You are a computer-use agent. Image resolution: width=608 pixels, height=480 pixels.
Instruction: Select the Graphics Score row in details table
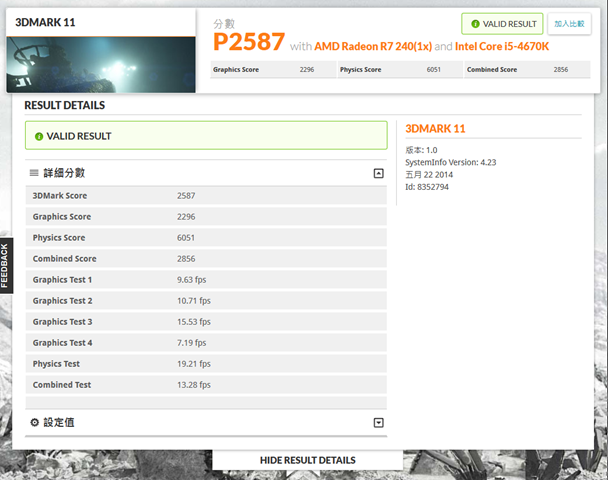tap(206, 217)
